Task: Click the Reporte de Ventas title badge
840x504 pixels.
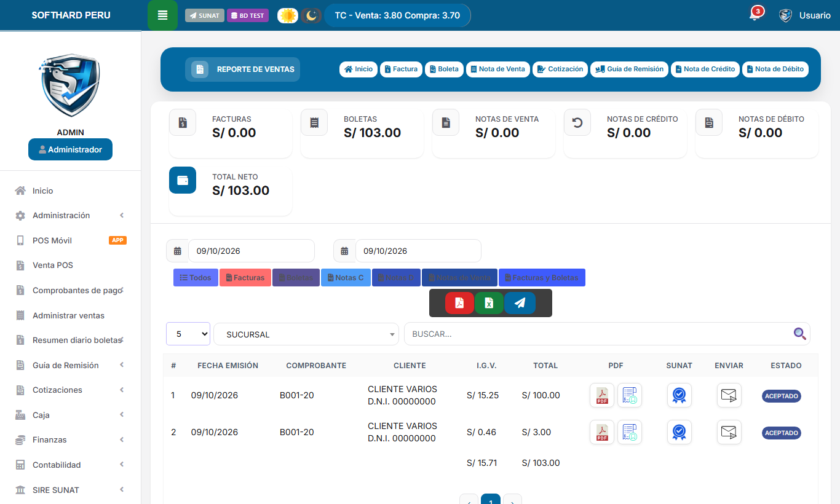Action: coord(243,69)
